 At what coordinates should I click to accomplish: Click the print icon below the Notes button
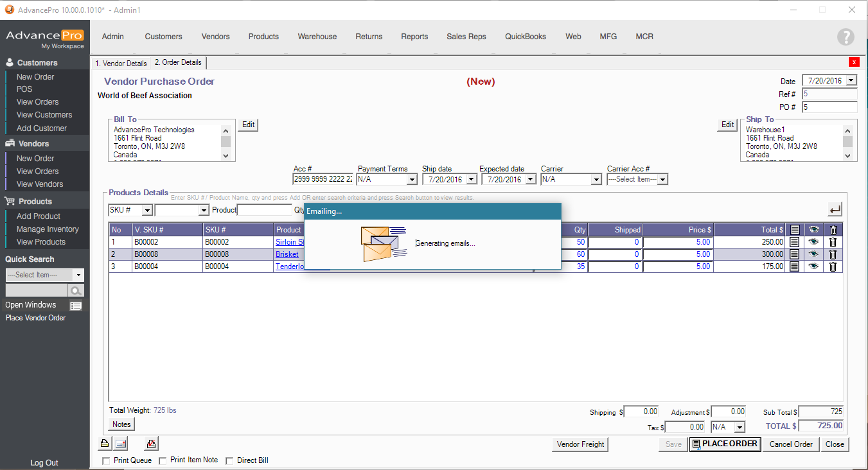[x=104, y=444]
